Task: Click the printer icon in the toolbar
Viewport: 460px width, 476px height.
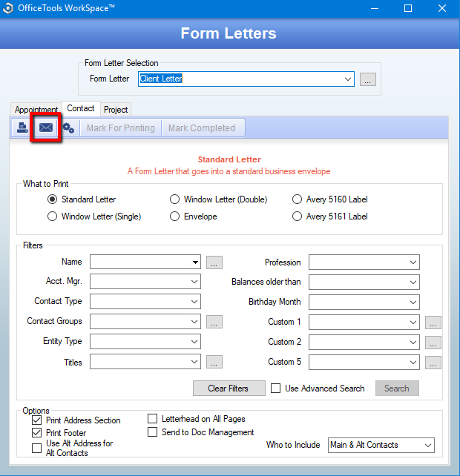Action: [22, 128]
